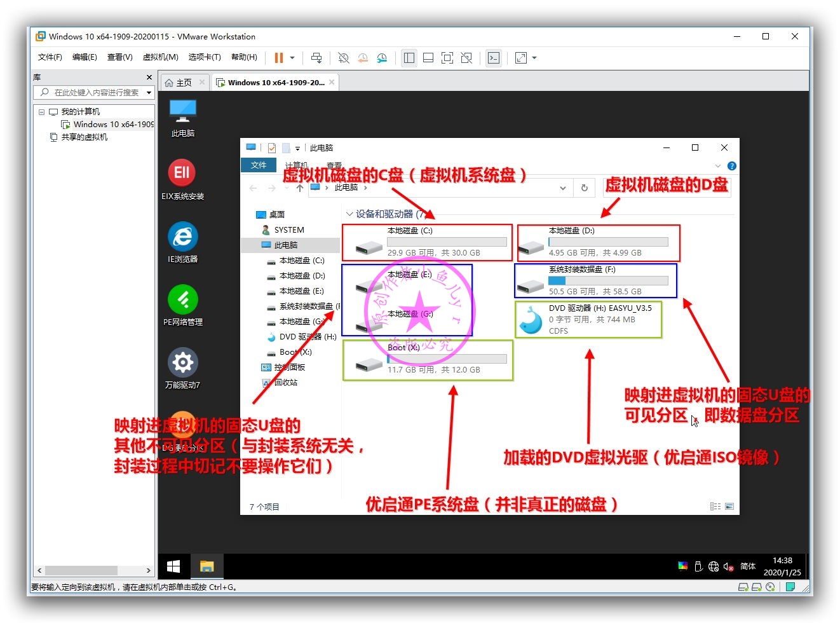
Task: Click the 此电脑 desktop icon in the guest
Action: pyautogui.click(x=183, y=118)
